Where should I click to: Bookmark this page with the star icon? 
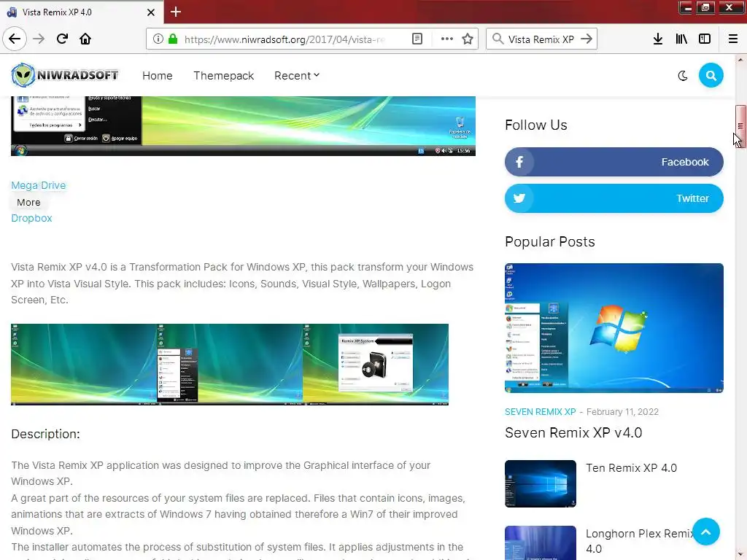click(468, 39)
